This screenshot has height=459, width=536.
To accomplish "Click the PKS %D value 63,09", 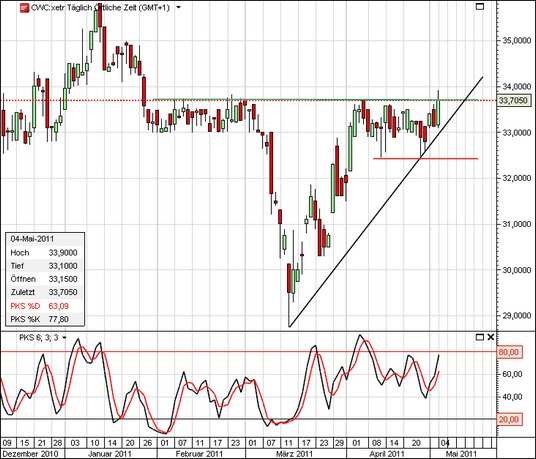I will (x=58, y=306).
